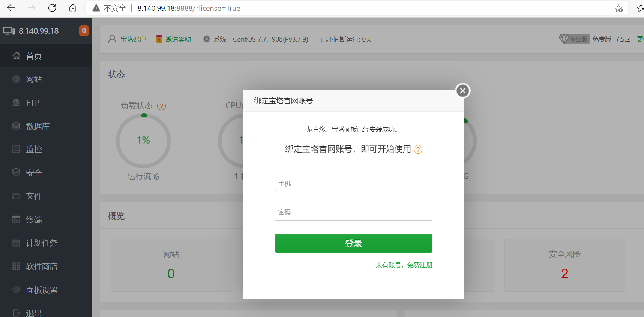Open 计划任务 scheduled tasks in sidebar
Image resolution: width=644 pixels, height=317 pixels.
coord(46,243)
